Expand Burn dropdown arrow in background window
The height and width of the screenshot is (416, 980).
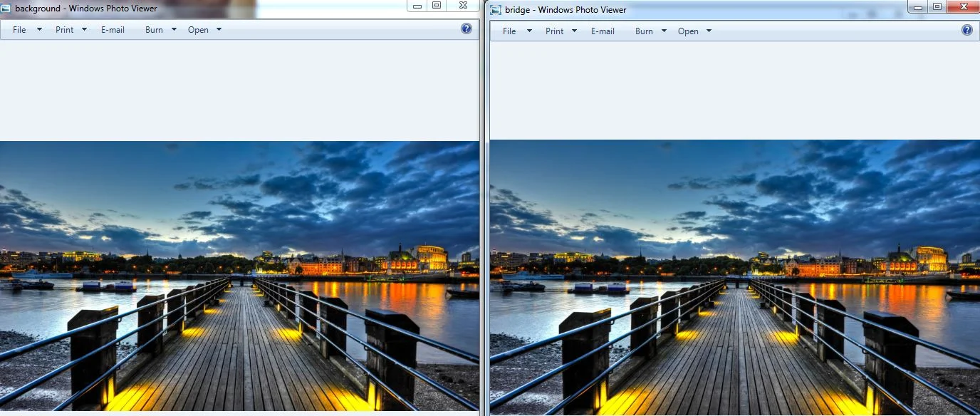point(174,30)
